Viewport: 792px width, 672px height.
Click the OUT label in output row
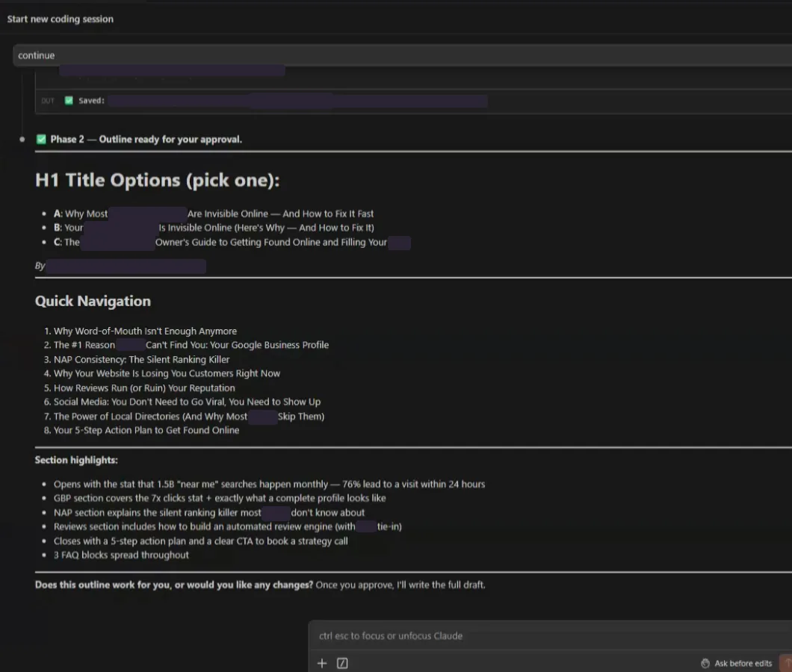tap(48, 101)
